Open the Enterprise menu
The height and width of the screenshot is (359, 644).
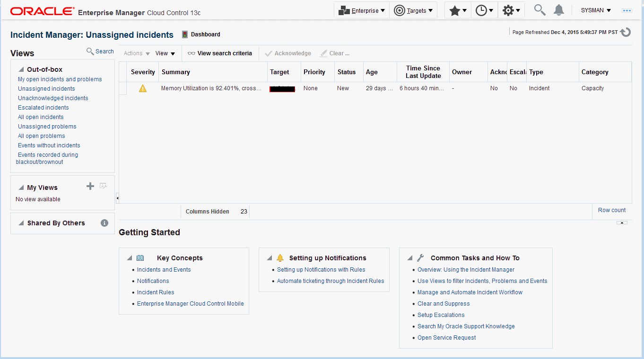tap(362, 10)
